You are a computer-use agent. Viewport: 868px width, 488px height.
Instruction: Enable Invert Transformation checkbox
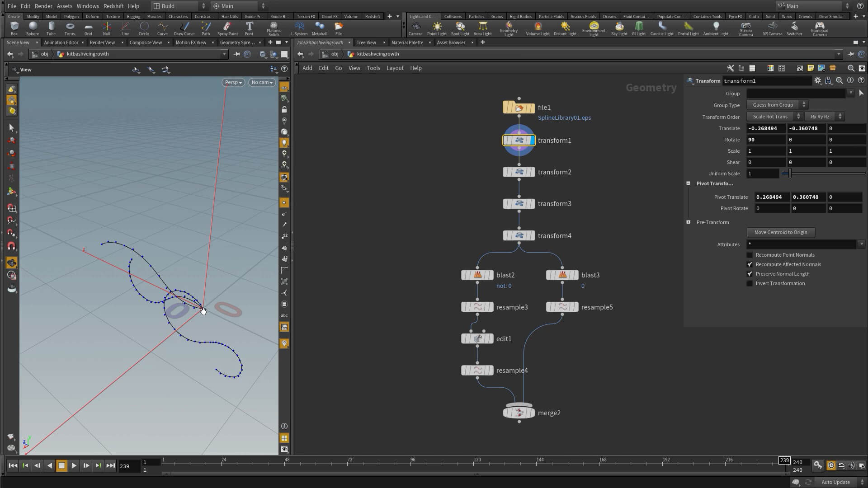pyautogui.click(x=750, y=283)
